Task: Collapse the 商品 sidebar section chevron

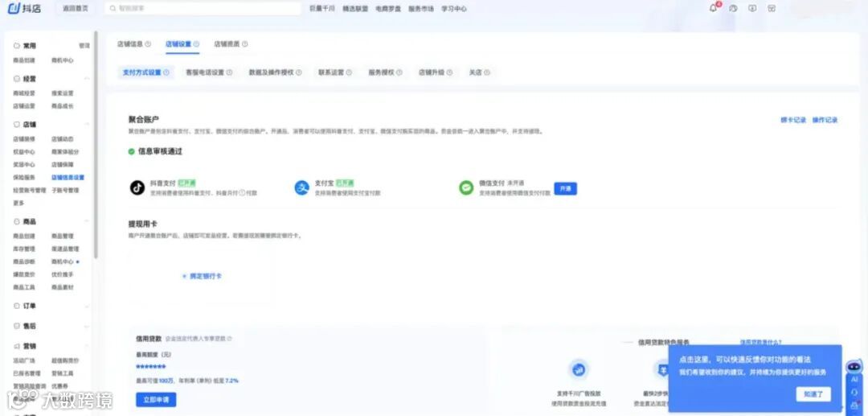Action: coord(87,221)
